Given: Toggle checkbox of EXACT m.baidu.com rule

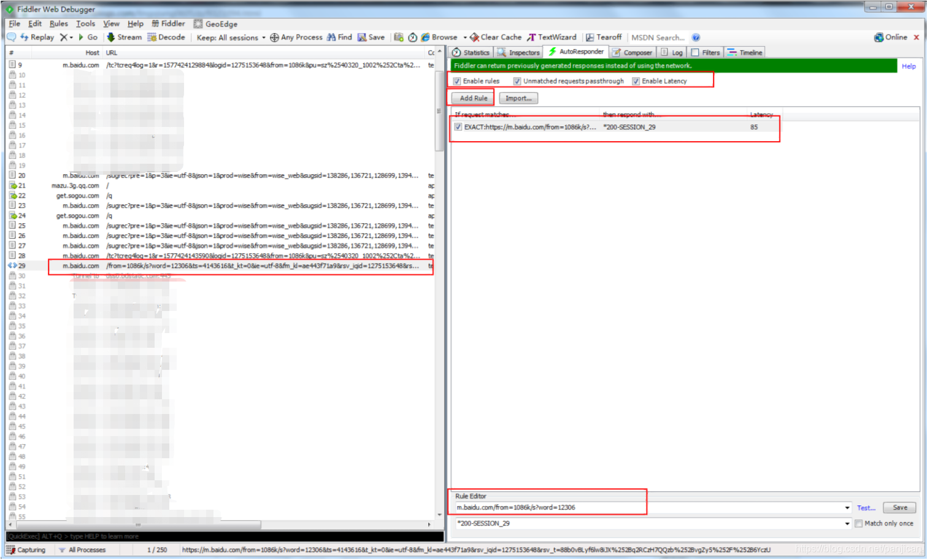Looking at the screenshot, I should (x=458, y=127).
